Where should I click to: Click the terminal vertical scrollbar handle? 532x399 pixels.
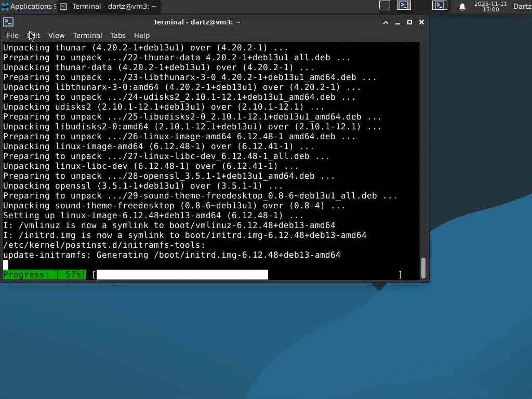[x=423, y=268]
